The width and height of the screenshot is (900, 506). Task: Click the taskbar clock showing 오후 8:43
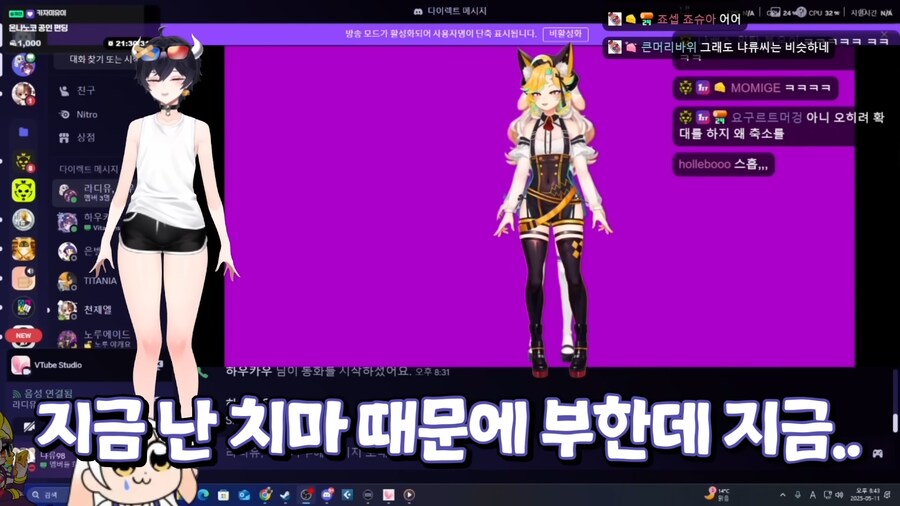click(x=867, y=495)
